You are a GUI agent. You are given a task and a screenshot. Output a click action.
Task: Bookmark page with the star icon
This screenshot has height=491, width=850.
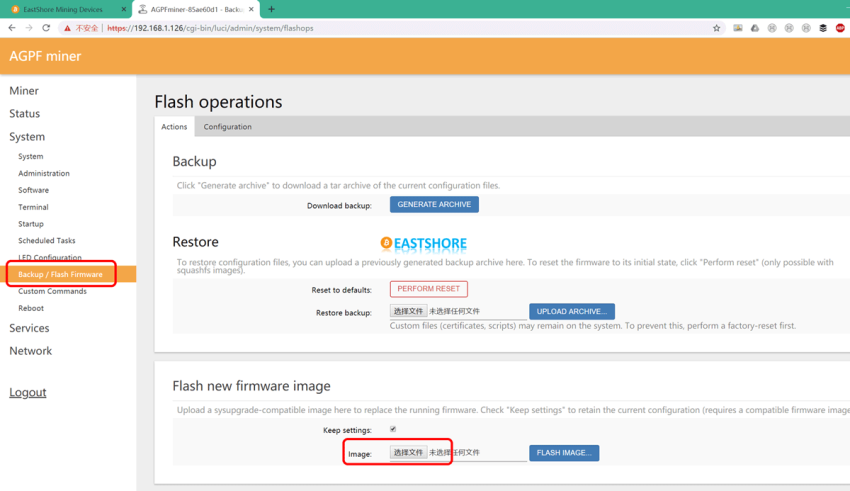click(x=716, y=28)
